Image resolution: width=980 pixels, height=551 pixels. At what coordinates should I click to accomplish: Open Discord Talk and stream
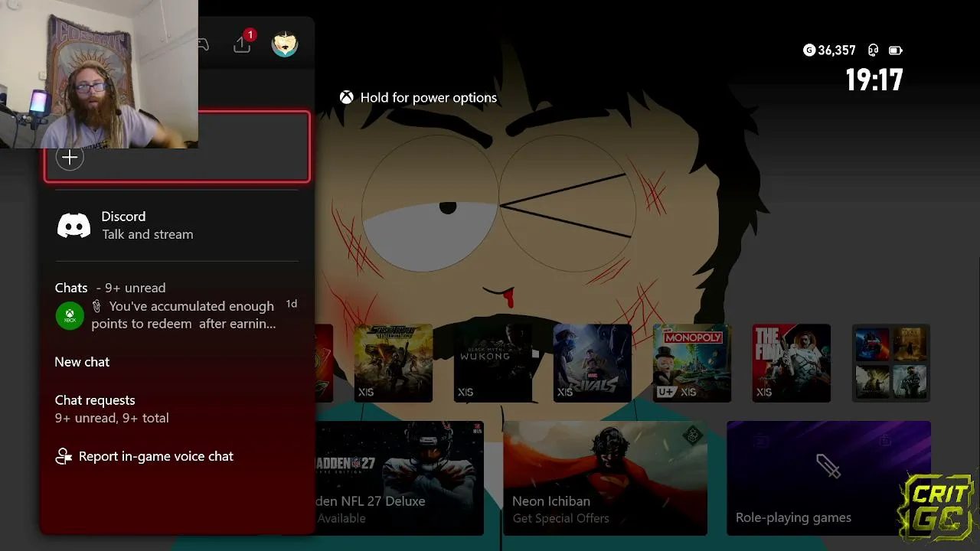(x=177, y=225)
